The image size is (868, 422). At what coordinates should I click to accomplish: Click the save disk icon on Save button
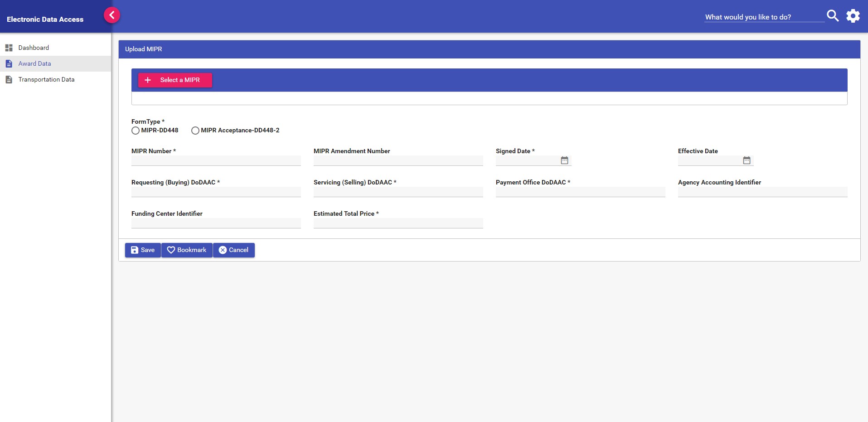click(135, 250)
